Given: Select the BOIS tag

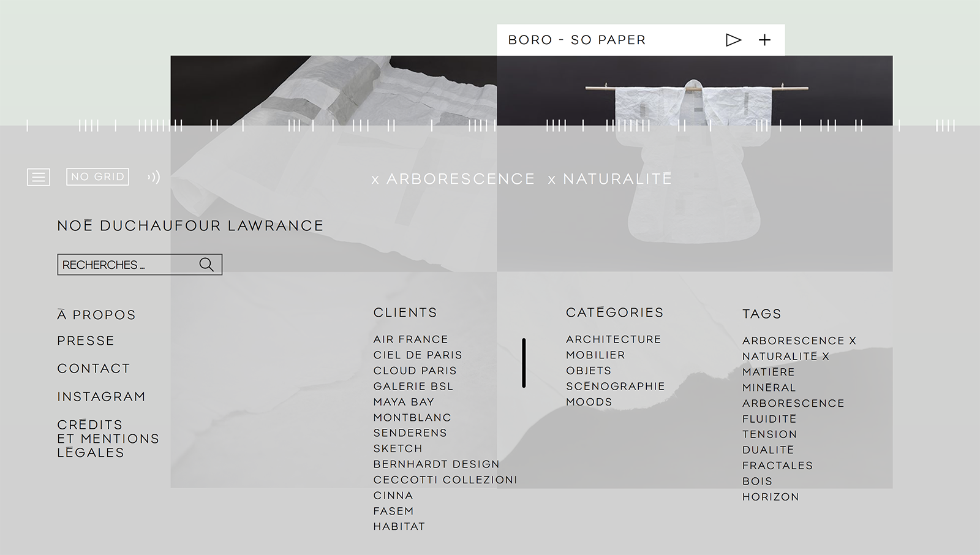Looking at the screenshot, I should coord(757,481).
